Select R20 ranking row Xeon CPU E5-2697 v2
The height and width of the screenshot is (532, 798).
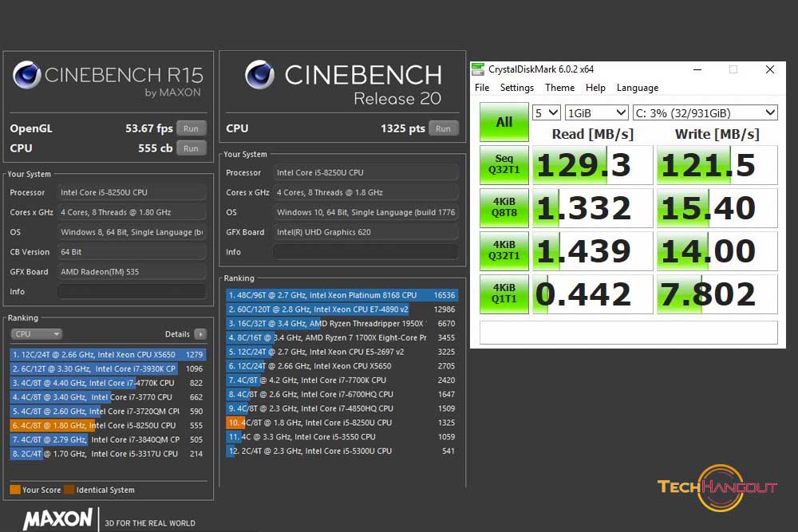[x=342, y=352]
